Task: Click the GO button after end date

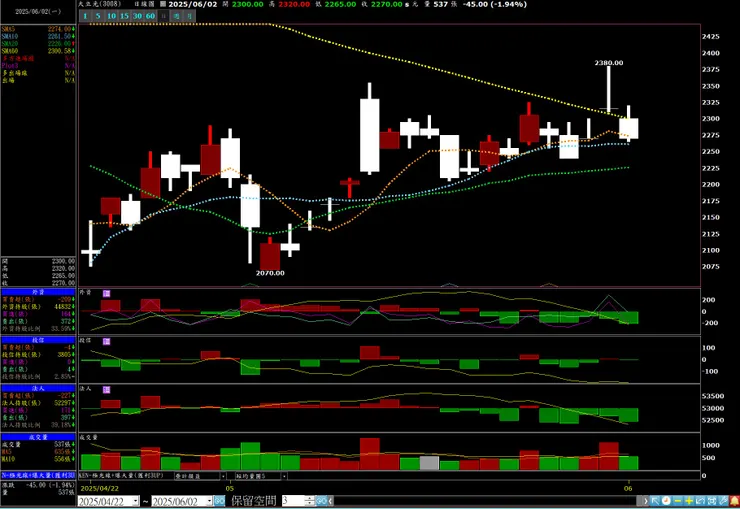Action: (x=219, y=501)
